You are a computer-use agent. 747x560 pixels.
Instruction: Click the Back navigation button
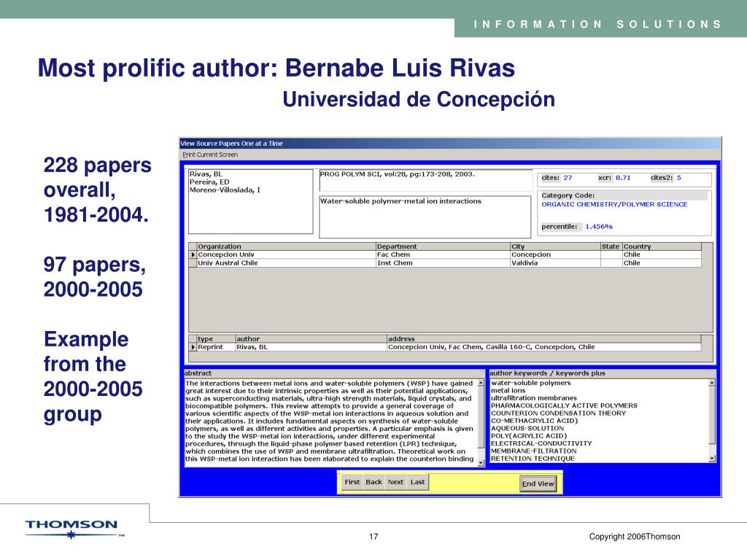click(374, 482)
